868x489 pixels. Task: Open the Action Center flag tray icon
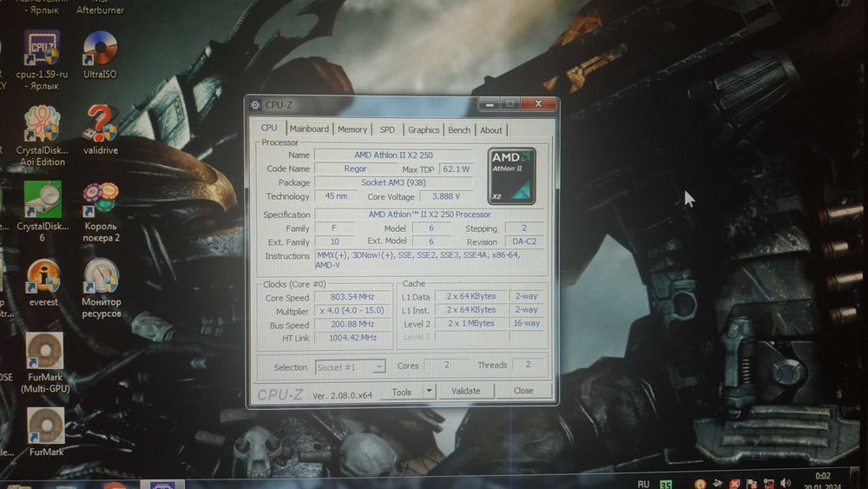(751, 484)
